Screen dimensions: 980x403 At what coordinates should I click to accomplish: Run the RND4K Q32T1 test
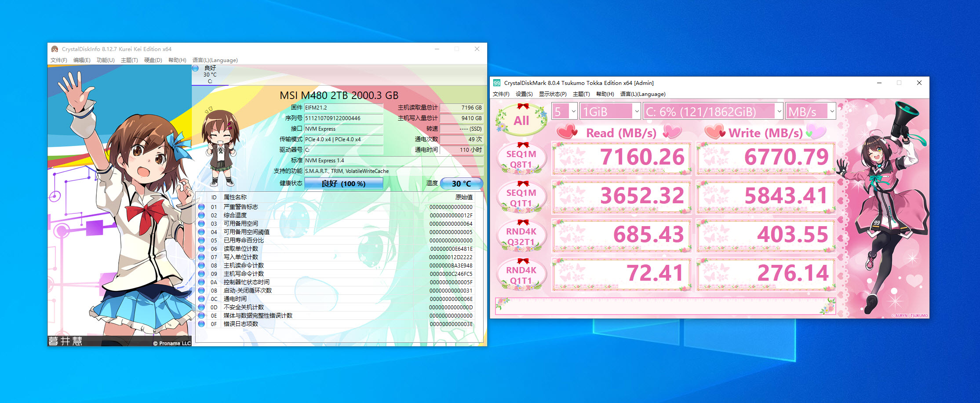coord(521,235)
